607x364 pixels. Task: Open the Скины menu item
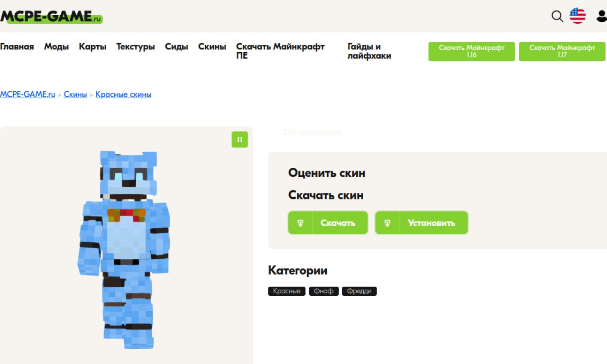[x=212, y=46]
